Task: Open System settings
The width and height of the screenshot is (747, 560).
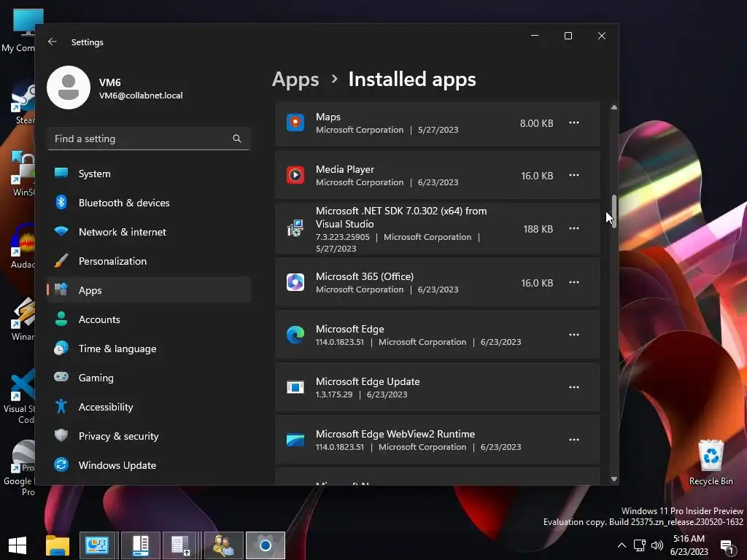Action: coord(149,174)
